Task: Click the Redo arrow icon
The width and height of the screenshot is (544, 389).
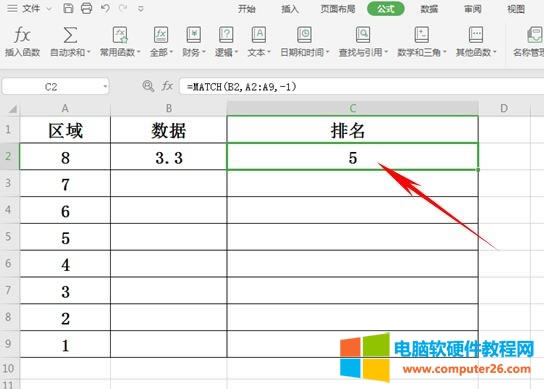Action: 122,8
